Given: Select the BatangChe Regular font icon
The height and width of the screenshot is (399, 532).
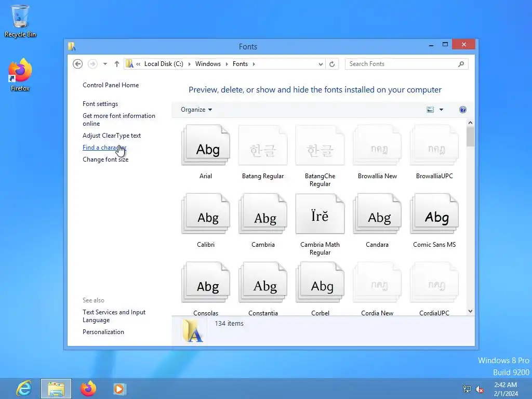Looking at the screenshot, I should click(x=320, y=145).
